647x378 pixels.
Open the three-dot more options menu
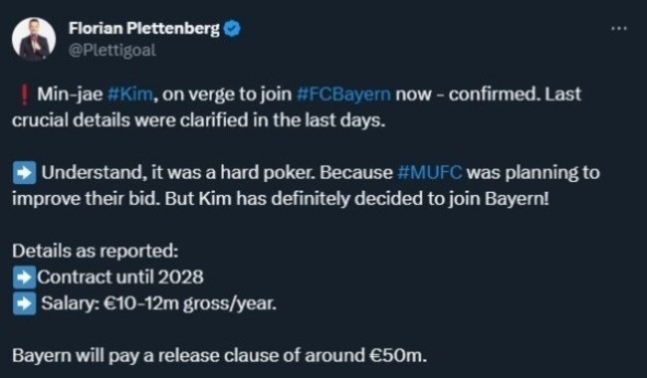click(x=619, y=28)
